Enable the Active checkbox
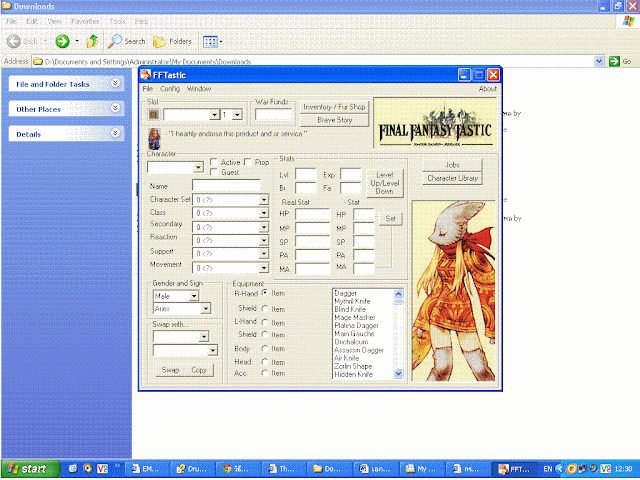The image size is (640, 480). click(213, 162)
